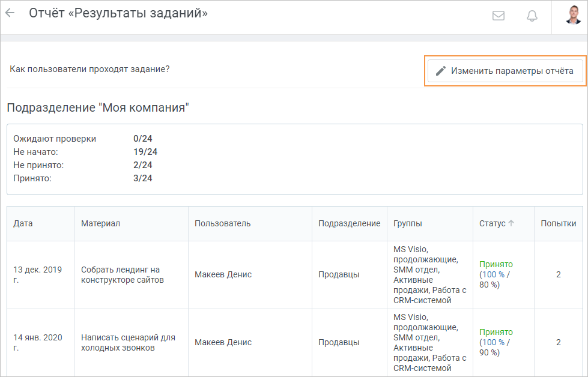Open 100 % link in second row

pyautogui.click(x=493, y=342)
